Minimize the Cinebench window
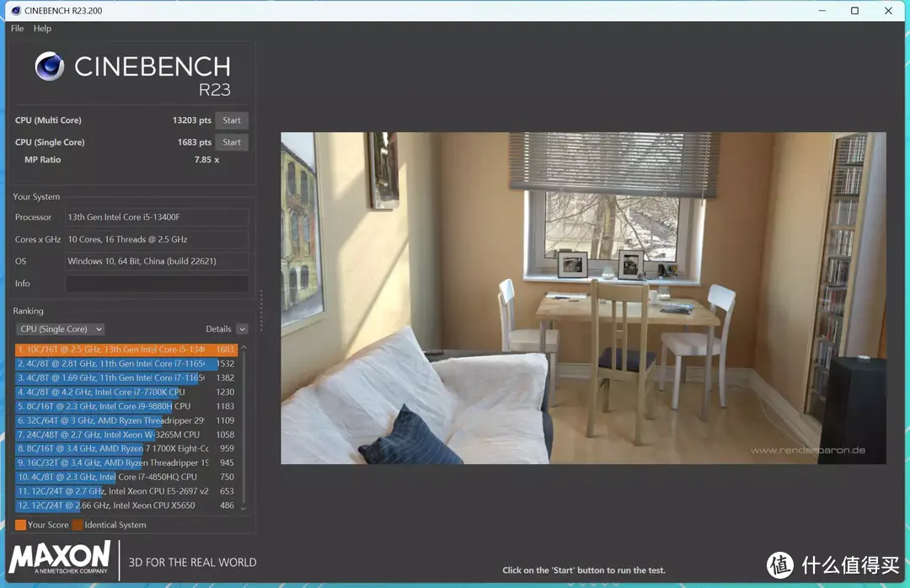The image size is (910, 588). pos(822,10)
